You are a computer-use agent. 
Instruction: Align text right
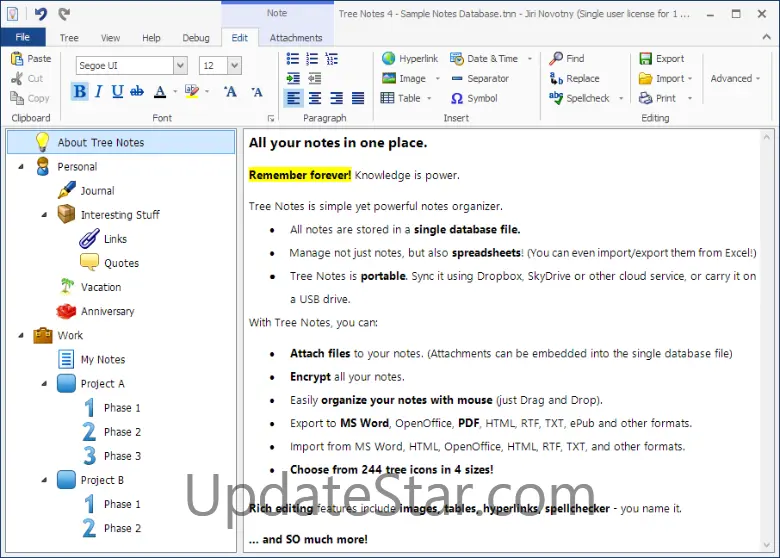(336, 98)
